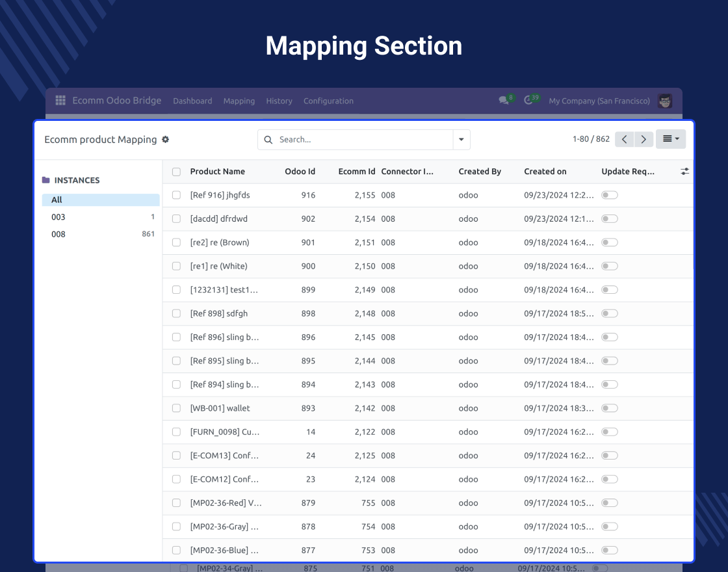This screenshot has width=728, height=572.
Task: Open gear settings next to Ecomm product Mapping
Action: [x=165, y=139]
